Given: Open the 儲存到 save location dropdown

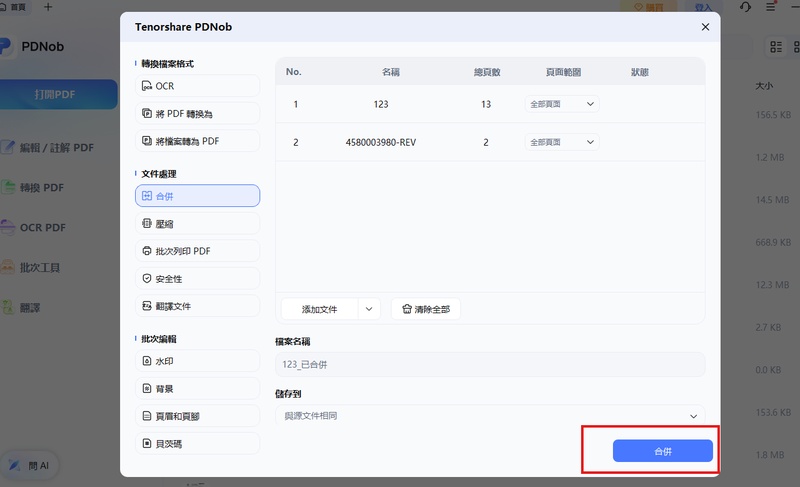Looking at the screenshot, I should [x=490, y=416].
